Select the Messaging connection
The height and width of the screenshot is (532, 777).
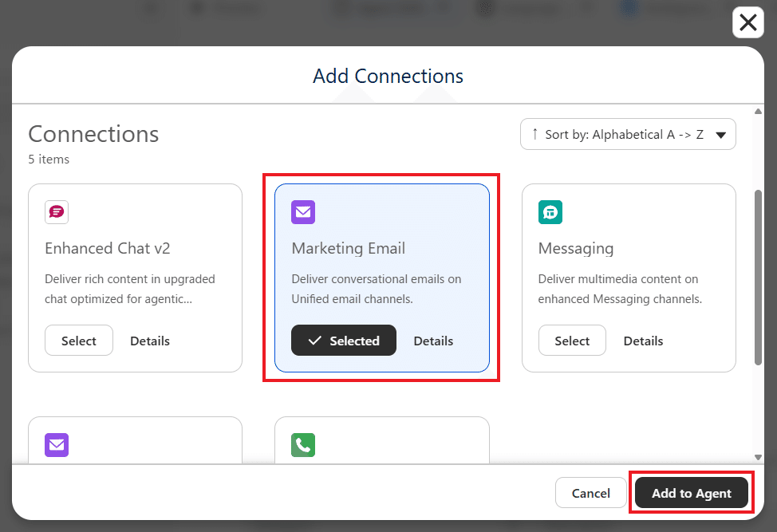(572, 341)
